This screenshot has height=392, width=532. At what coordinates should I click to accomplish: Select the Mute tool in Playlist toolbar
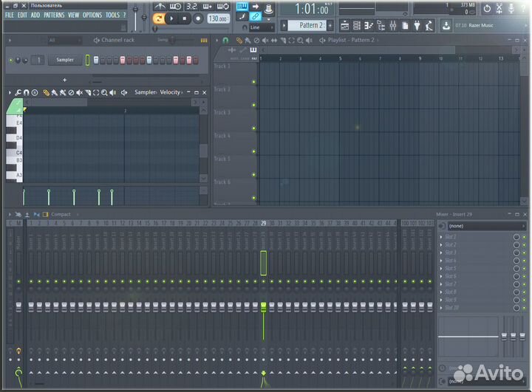[x=262, y=40]
